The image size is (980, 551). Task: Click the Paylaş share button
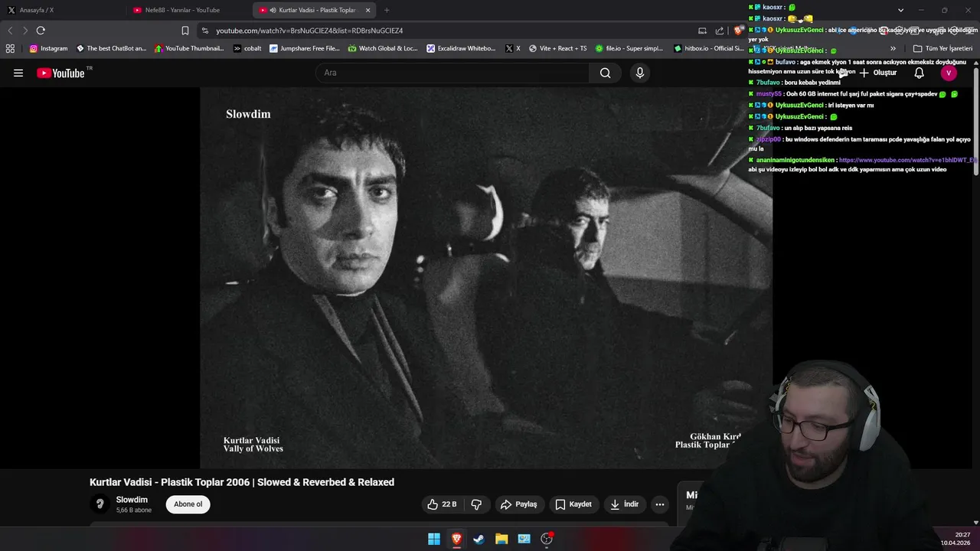(x=518, y=504)
